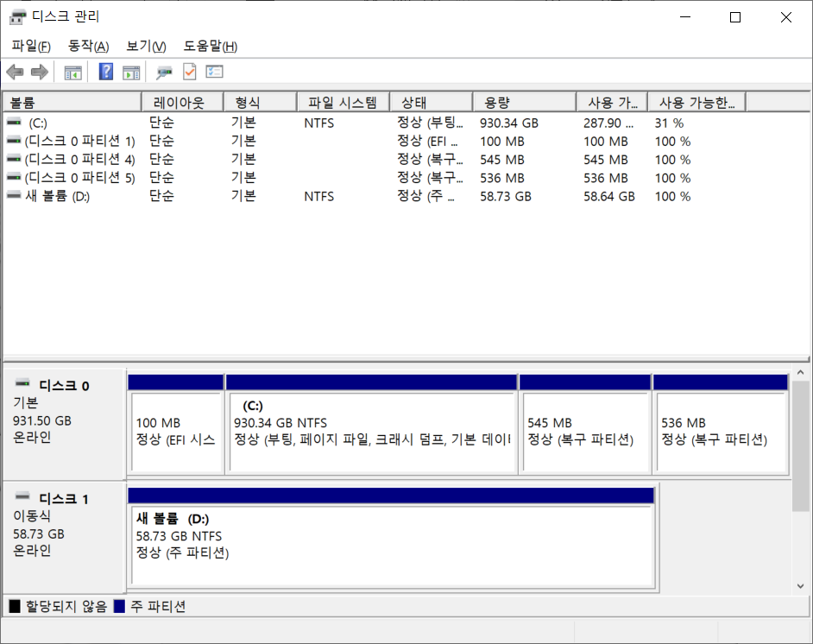Click the 디스크 0 disk icon

point(22,383)
